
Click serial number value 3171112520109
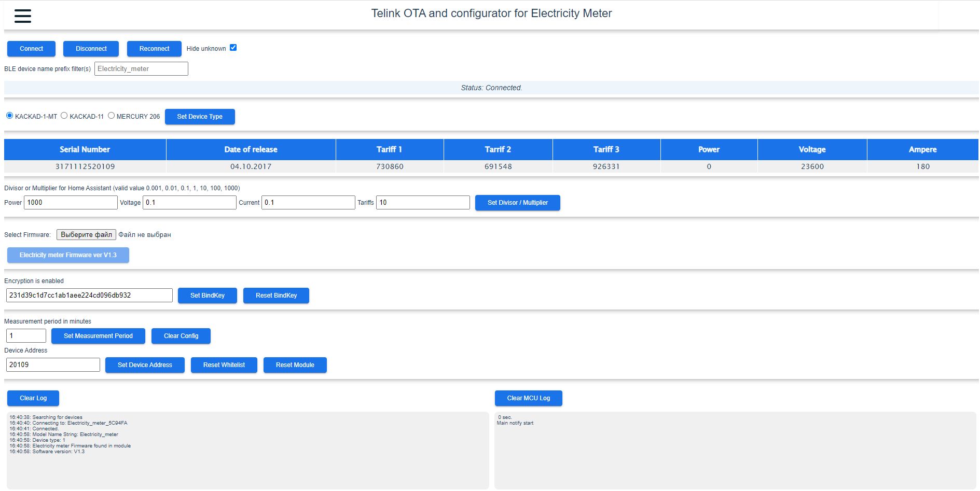[85, 166]
